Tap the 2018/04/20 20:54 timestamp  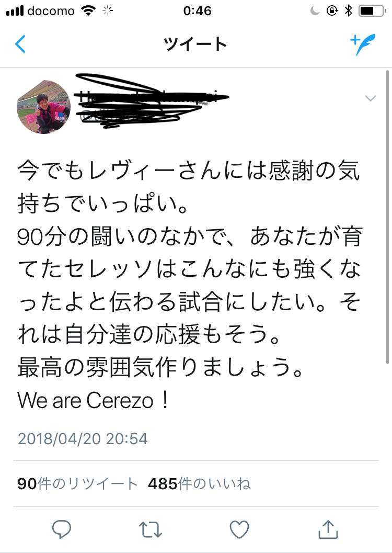point(83,438)
